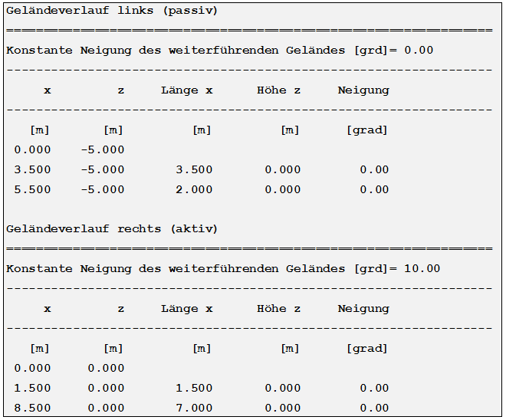Image resolution: width=506 pixels, height=420 pixels.
Task: Select Länge x value 3.500
Action: (x=194, y=169)
